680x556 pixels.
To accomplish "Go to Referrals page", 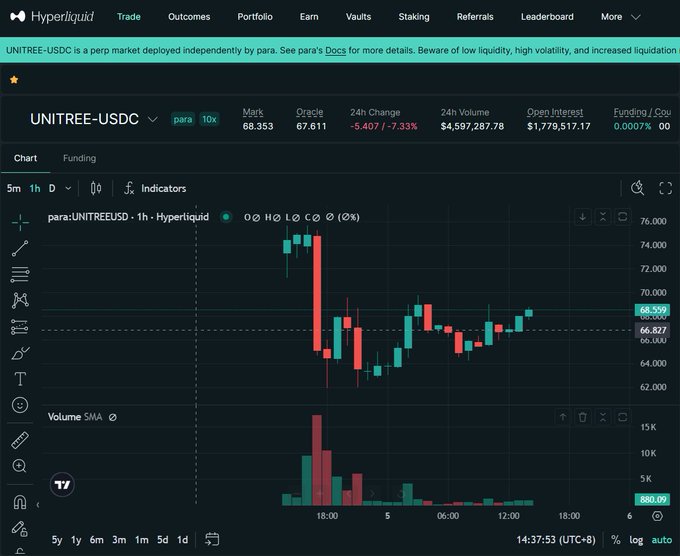I will coord(475,17).
